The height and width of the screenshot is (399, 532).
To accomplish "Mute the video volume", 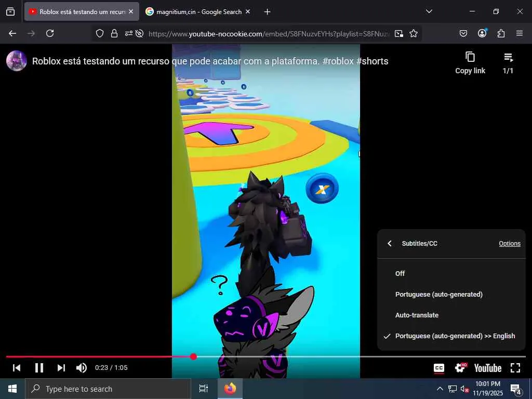I will pyautogui.click(x=82, y=368).
